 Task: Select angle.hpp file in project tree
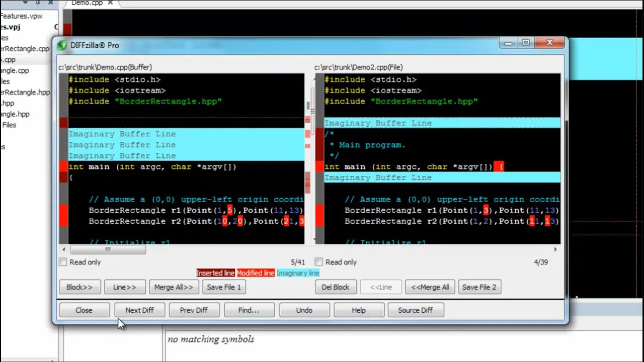(x=15, y=114)
